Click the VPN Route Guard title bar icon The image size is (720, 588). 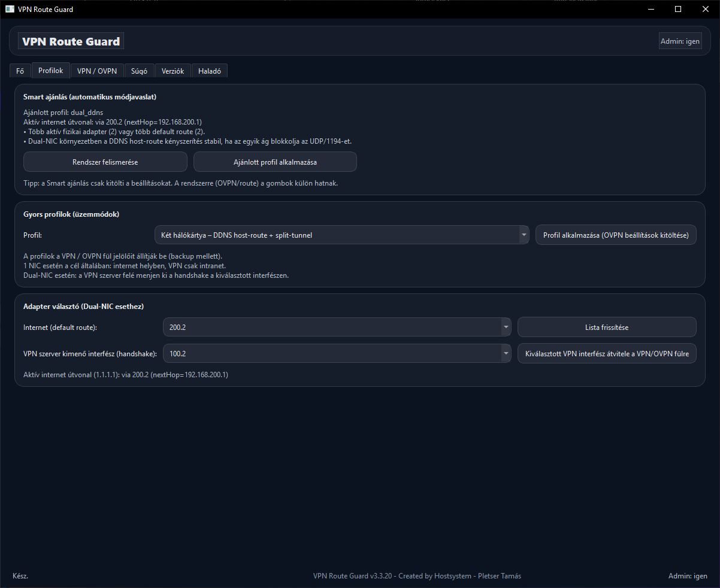(10, 9)
